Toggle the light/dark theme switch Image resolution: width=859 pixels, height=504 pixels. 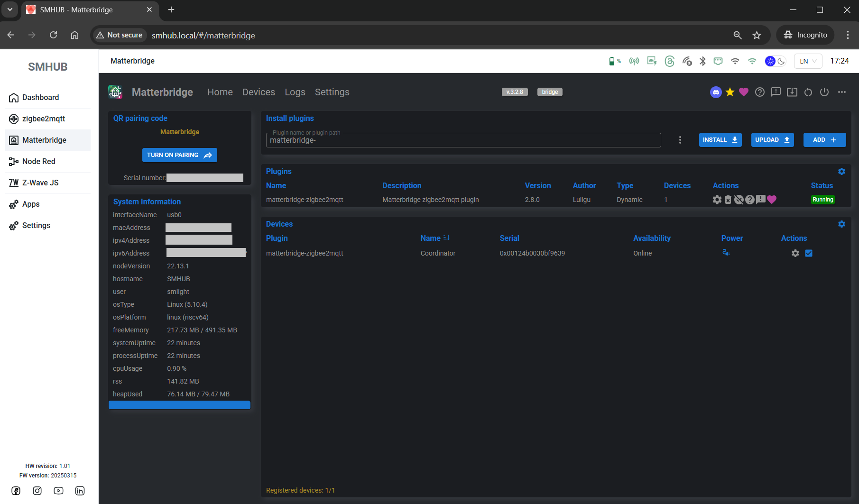point(776,61)
